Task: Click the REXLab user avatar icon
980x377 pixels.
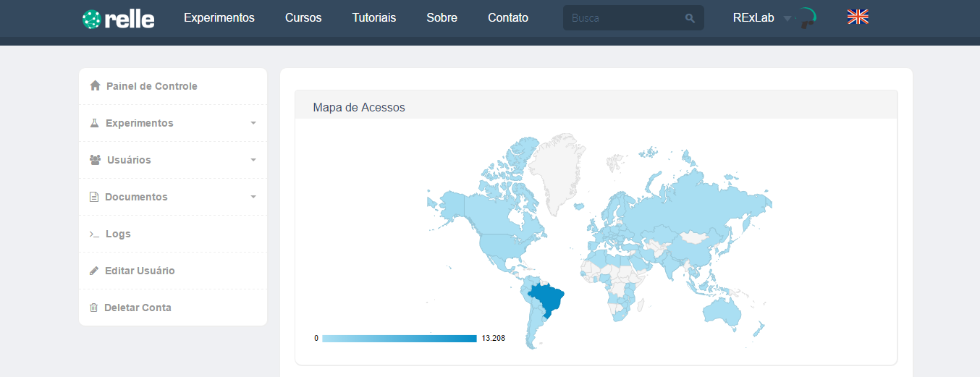Action: [x=808, y=19]
